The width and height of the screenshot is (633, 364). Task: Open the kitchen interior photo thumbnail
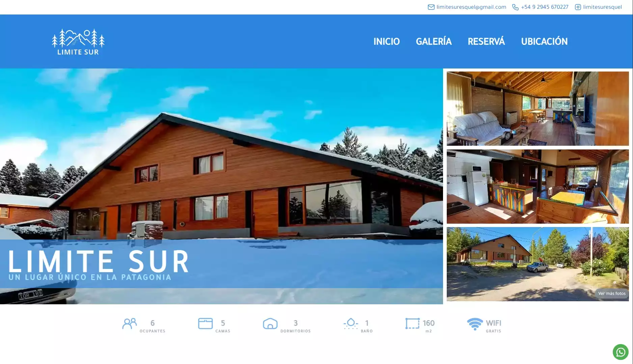(x=538, y=187)
